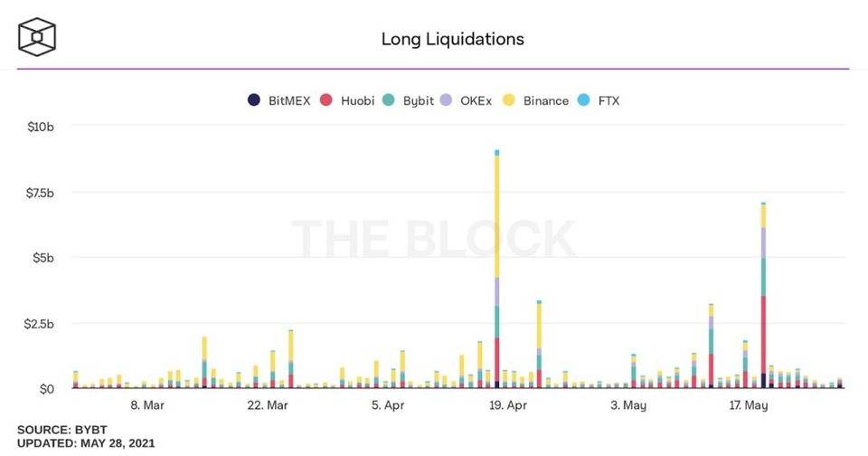868x456 pixels.
Task: Click the 8. Mar x-axis label
Action: pyautogui.click(x=147, y=405)
